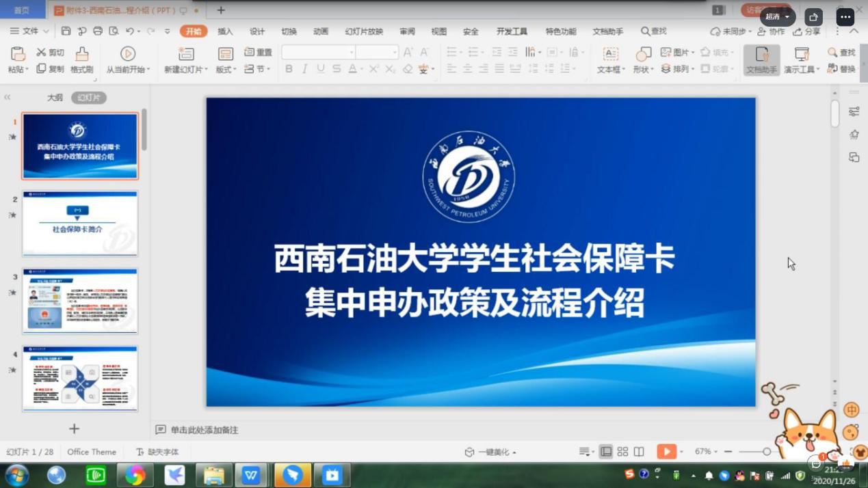The height and width of the screenshot is (488, 868).
Task: Click the Picture (图片) insert icon
Action: pyautogui.click(x=666, y=52)
